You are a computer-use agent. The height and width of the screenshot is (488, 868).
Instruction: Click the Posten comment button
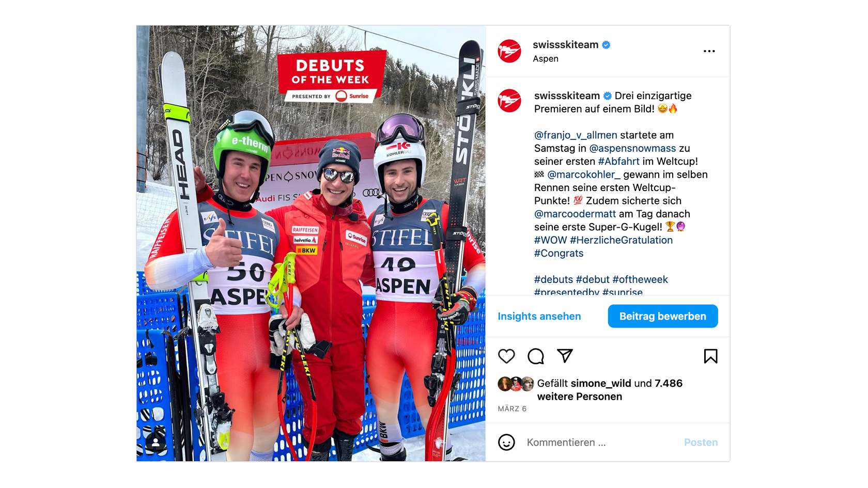pos(701,443)
